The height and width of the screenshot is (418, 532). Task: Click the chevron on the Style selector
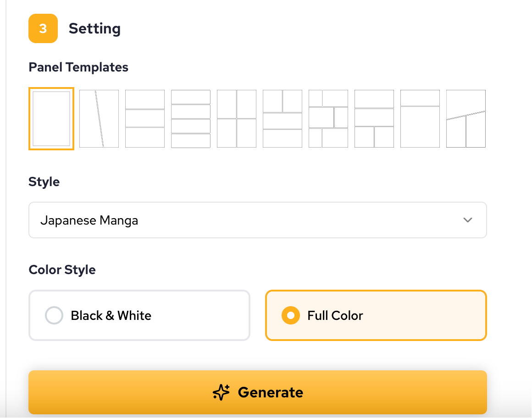tap(468, 220)
